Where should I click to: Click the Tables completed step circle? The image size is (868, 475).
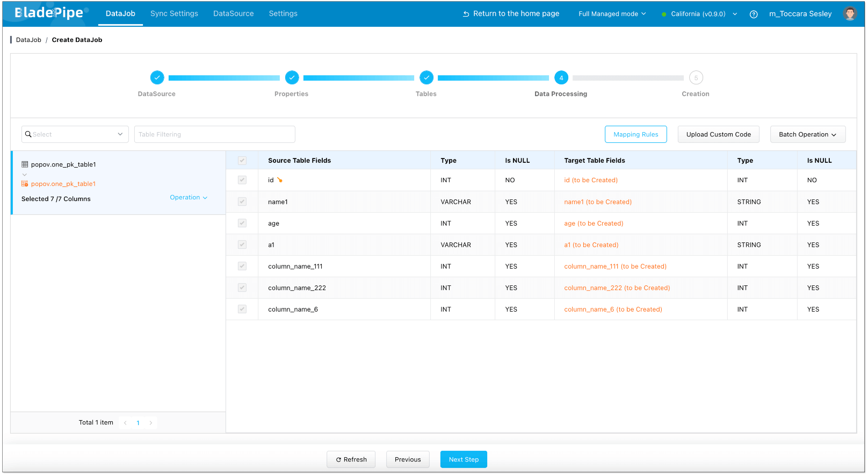coord(426,78)
